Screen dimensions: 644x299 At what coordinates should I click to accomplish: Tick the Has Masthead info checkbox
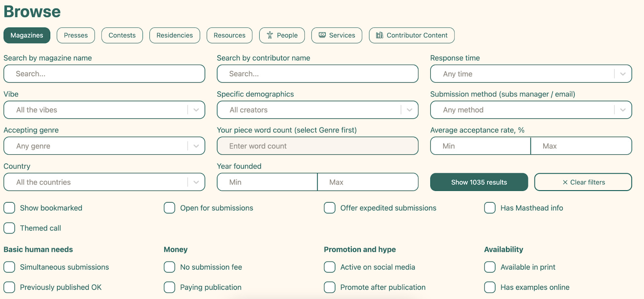tap(490, 208)
